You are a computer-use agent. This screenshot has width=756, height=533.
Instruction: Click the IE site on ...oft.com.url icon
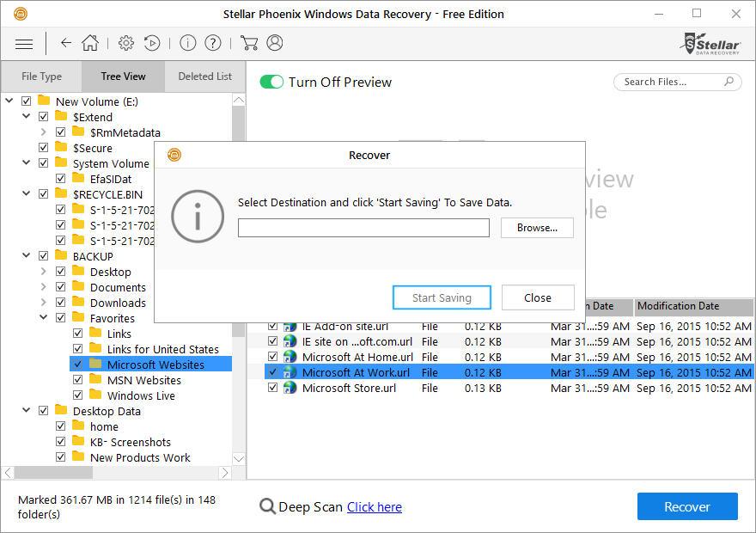click(290, 341)
